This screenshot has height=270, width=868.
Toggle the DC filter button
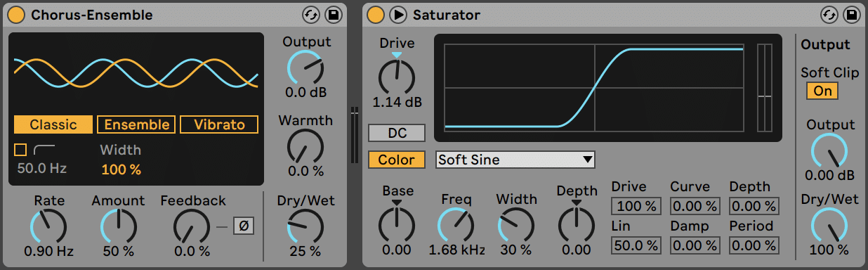[397, 133]
